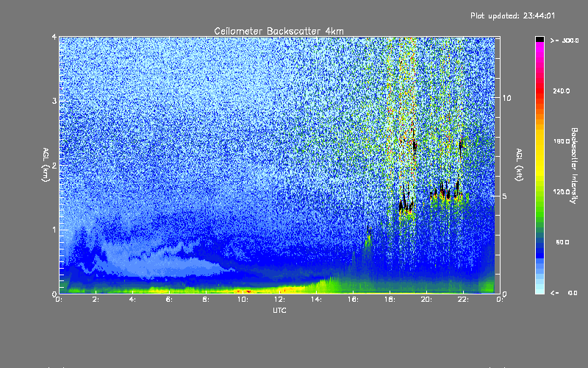This screenshot has height=368, width=588.
Task: Select the '2:' UTC time tick
Action: coord(96,300)
